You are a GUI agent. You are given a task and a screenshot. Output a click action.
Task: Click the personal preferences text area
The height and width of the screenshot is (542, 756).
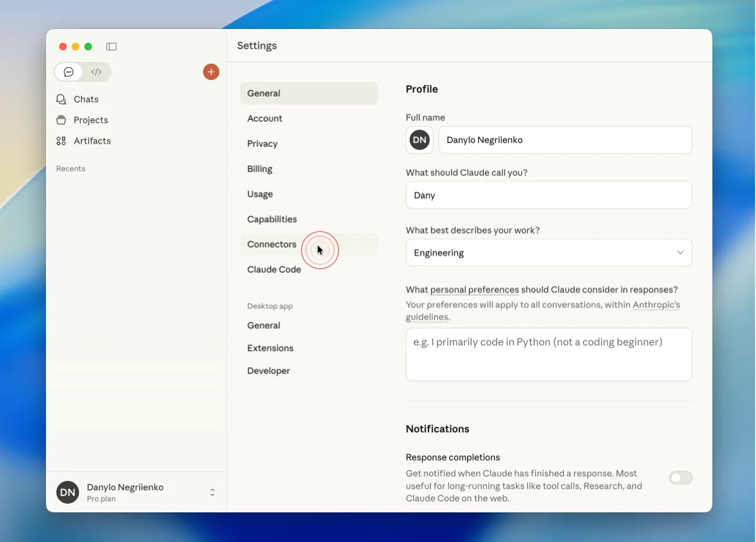pyautogui.click(x=548, y=354)
